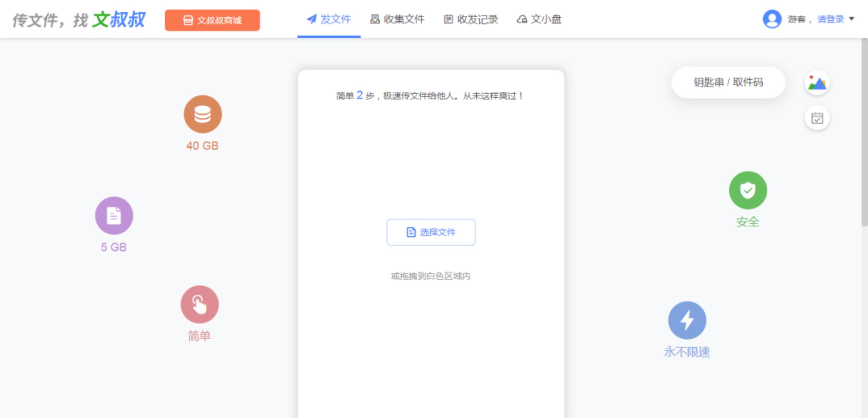The image size is (868, 418).
Task: Switch to the 收集文件 tab
Action: 403,19
